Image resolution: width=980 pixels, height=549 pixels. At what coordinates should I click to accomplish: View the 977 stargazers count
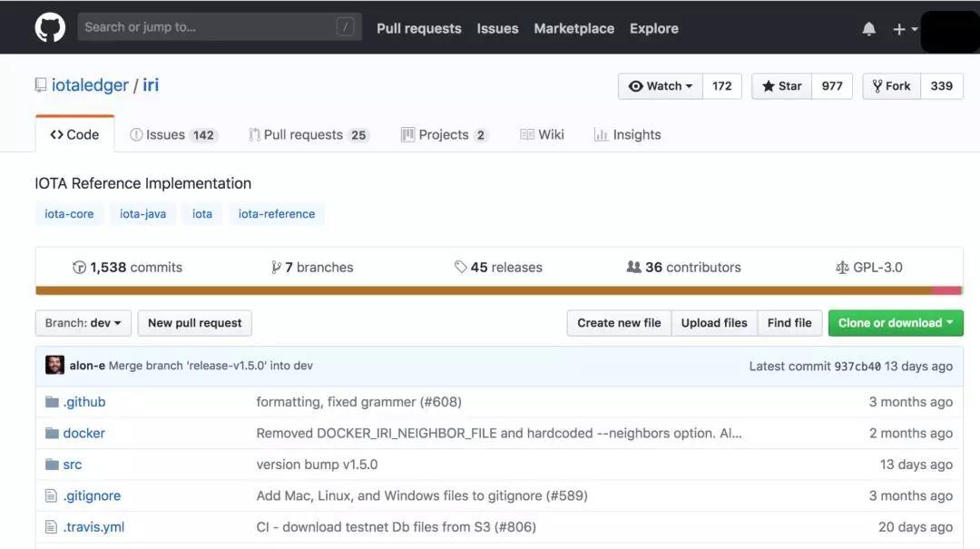pos(832,86)
